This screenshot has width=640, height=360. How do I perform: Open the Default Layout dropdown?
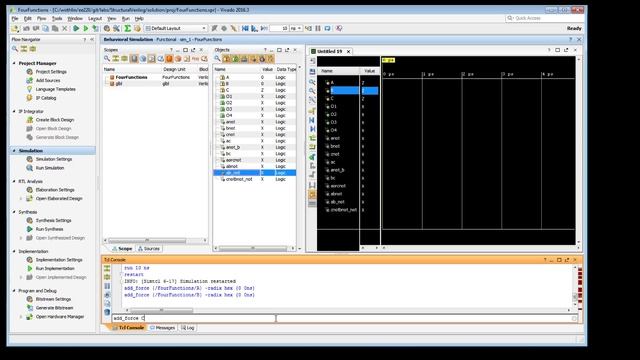click(176, 28)
